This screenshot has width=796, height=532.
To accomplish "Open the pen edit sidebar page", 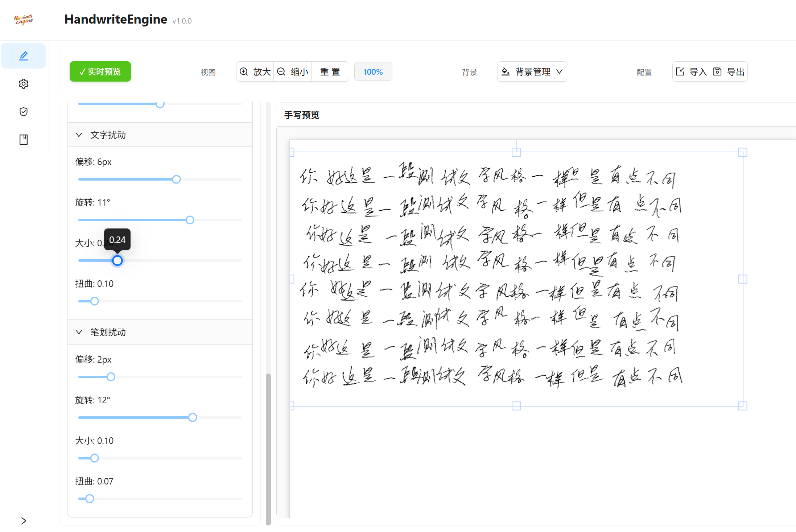I will 24,56.
